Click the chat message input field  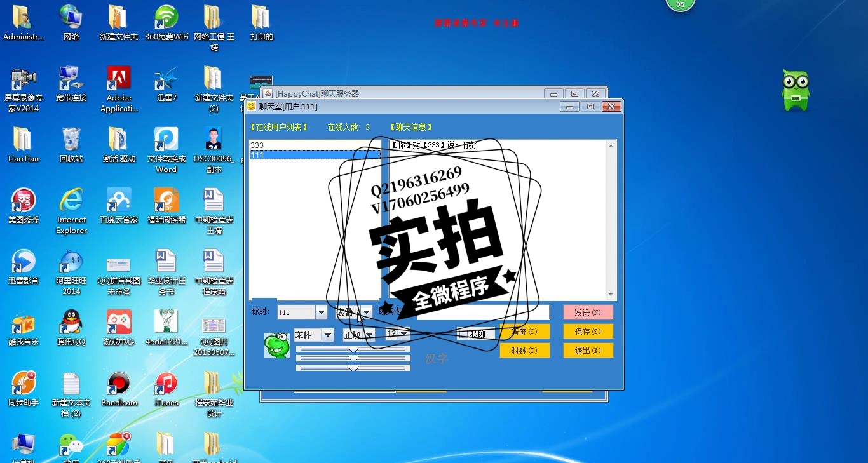(x=484, y=312)
